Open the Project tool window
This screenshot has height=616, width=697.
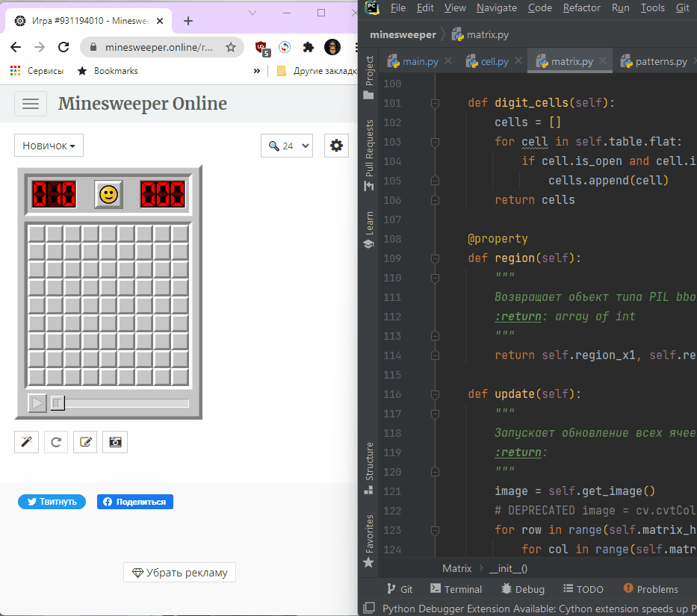(368, 78)
